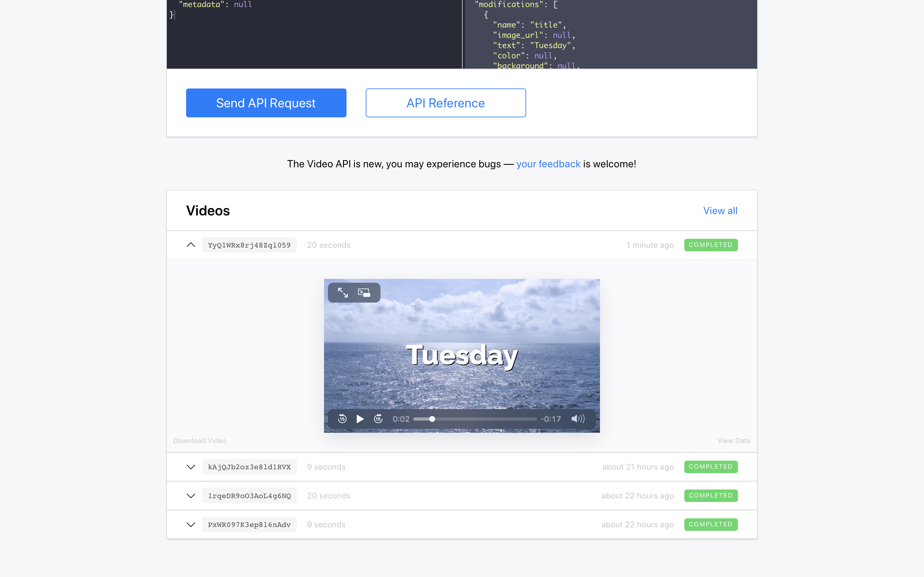Open the your feedback link
This screenshot has height=577, width=924.
(x=548, y=164)
